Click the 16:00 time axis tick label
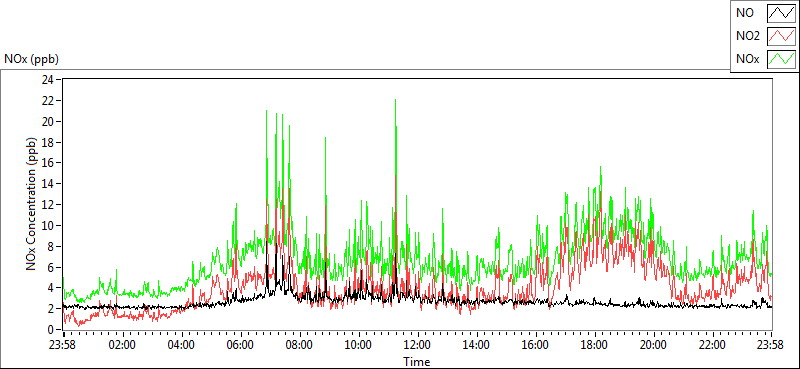The height and width of the screenshot is (369, 800). click(x=535, y=344)
